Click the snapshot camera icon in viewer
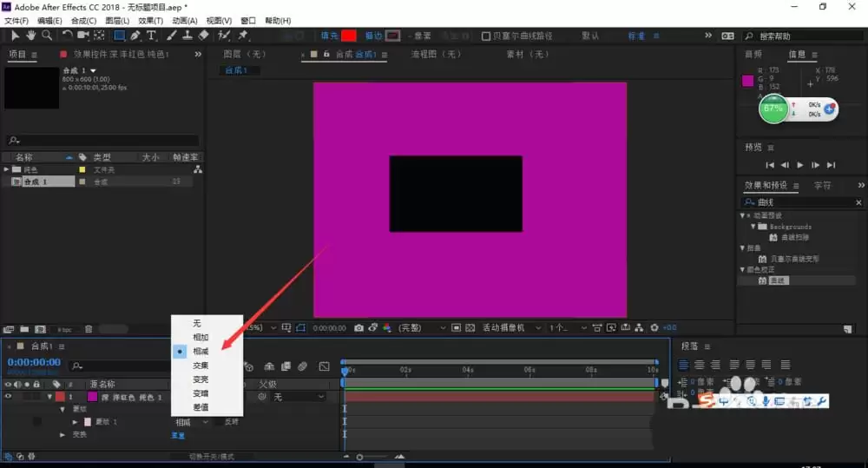 pyautogui.click(x=358, y=328)
